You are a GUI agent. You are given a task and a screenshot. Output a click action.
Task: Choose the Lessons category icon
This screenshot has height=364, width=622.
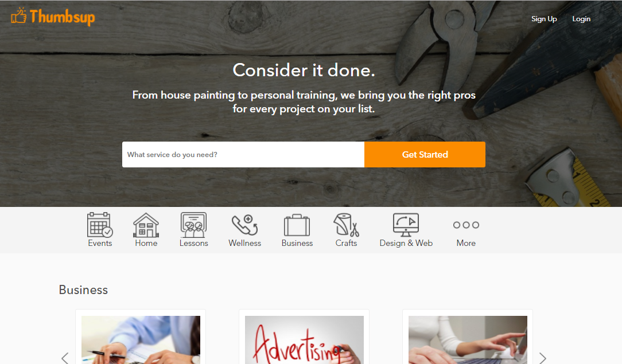[193, 225]
